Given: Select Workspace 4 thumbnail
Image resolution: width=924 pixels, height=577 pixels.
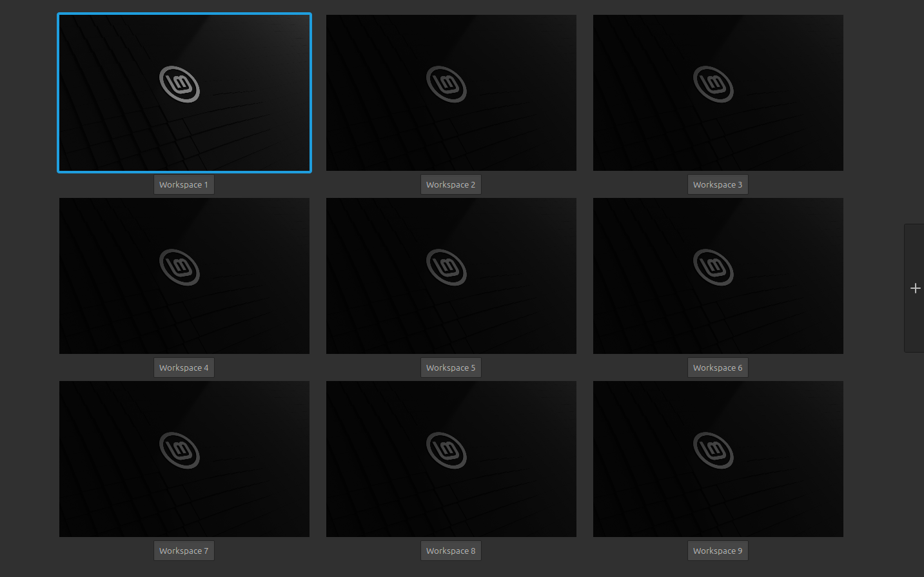Looking at the screenshot, I should tap(184, 275).
